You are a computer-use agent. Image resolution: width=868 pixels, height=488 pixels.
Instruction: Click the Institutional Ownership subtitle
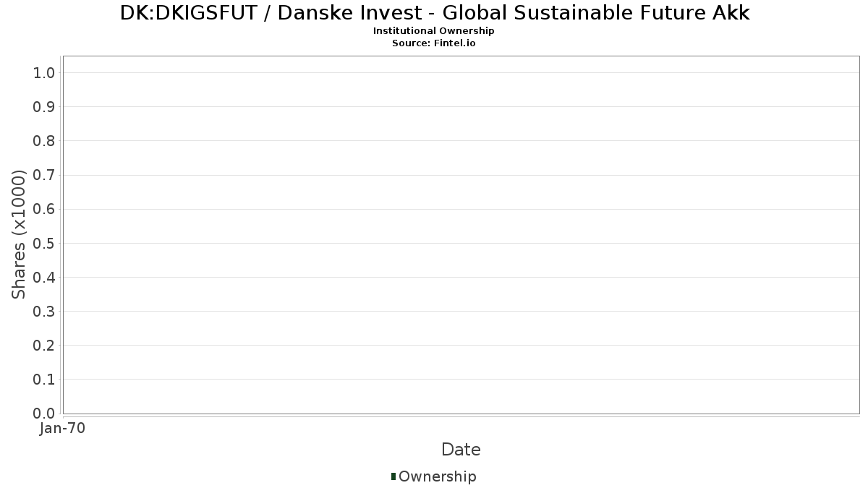coord(434,31)
